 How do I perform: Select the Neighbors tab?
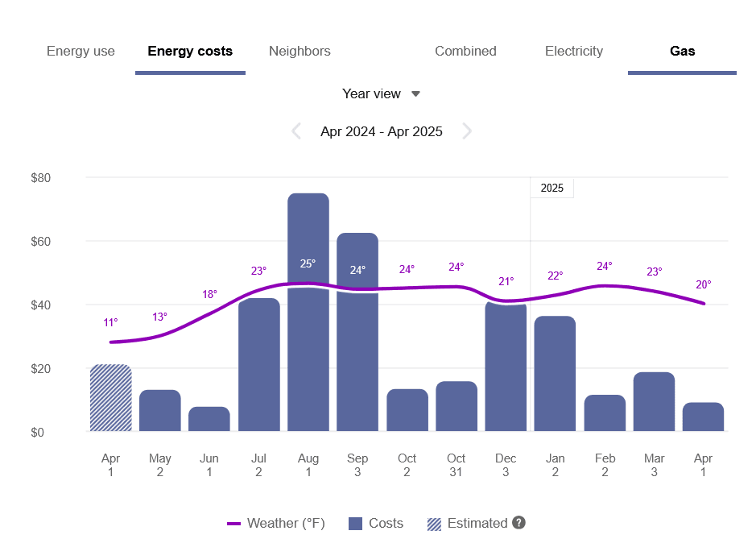(x=300, y=51)
